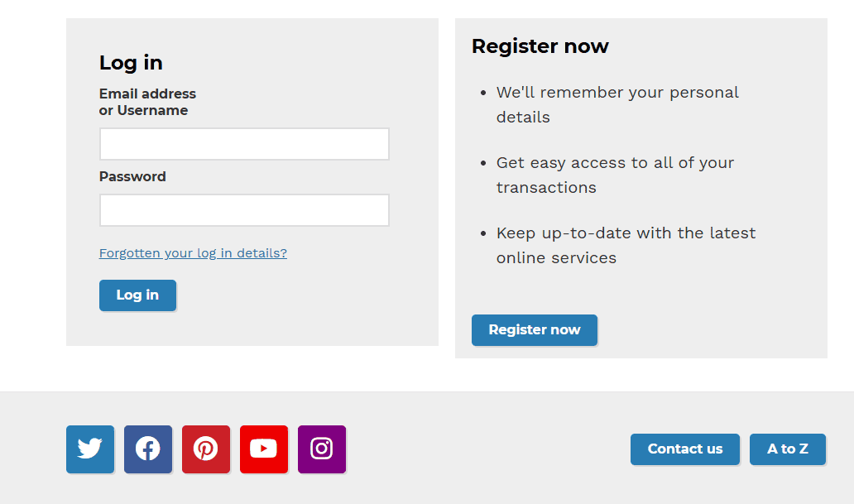Open the Forgotten your log in details link
Image resolution: width=854 pixels, height=504 pixels.
coord(193,253)
